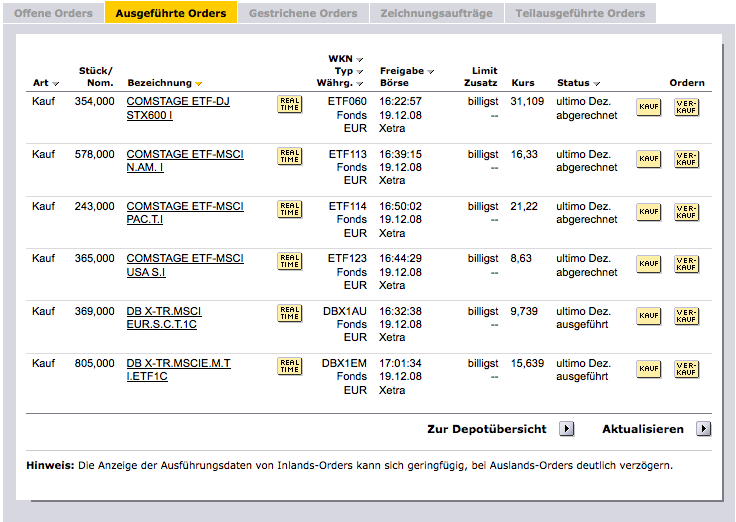Click Kauf icon in ETF114 row
The image size is (736, 522).
click(649, 212)
